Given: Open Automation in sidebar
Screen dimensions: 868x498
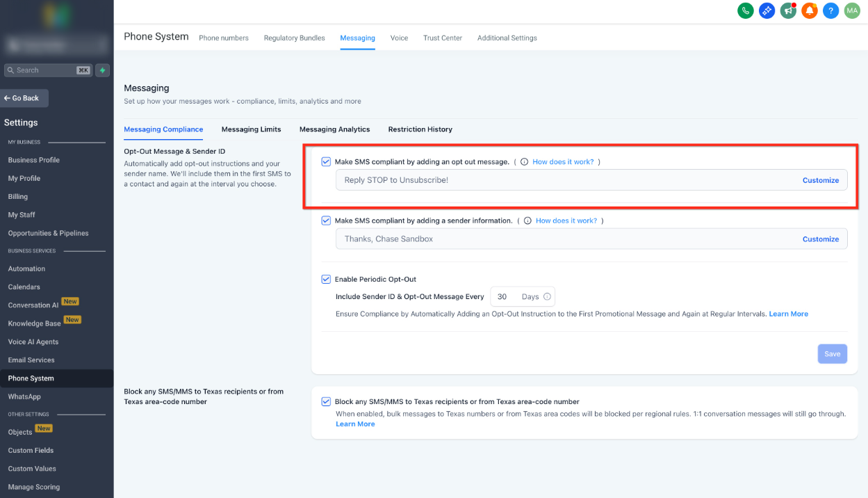Looking at the screenshot, I should point(26,268).
